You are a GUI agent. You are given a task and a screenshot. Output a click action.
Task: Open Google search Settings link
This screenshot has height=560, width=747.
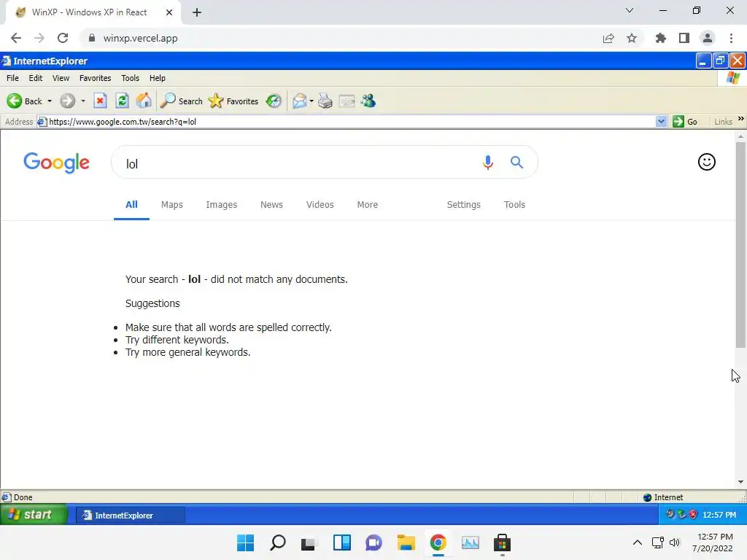pos(463,205)
